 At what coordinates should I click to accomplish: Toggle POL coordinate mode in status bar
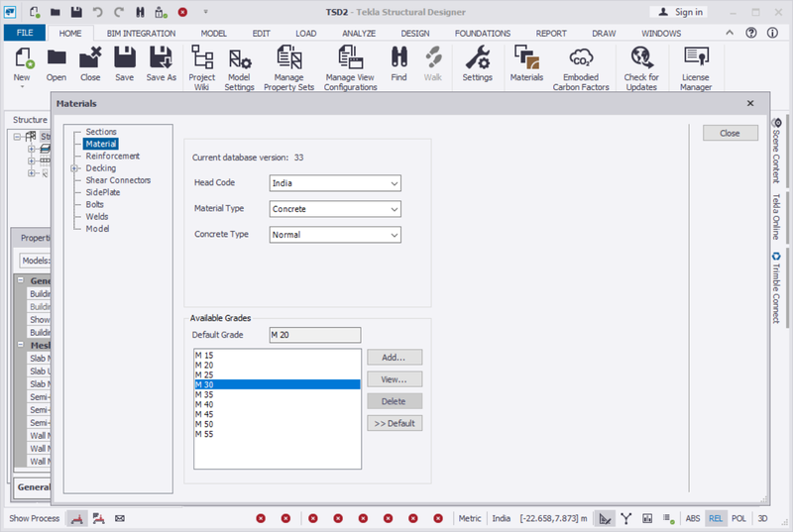tap(738, 518)
